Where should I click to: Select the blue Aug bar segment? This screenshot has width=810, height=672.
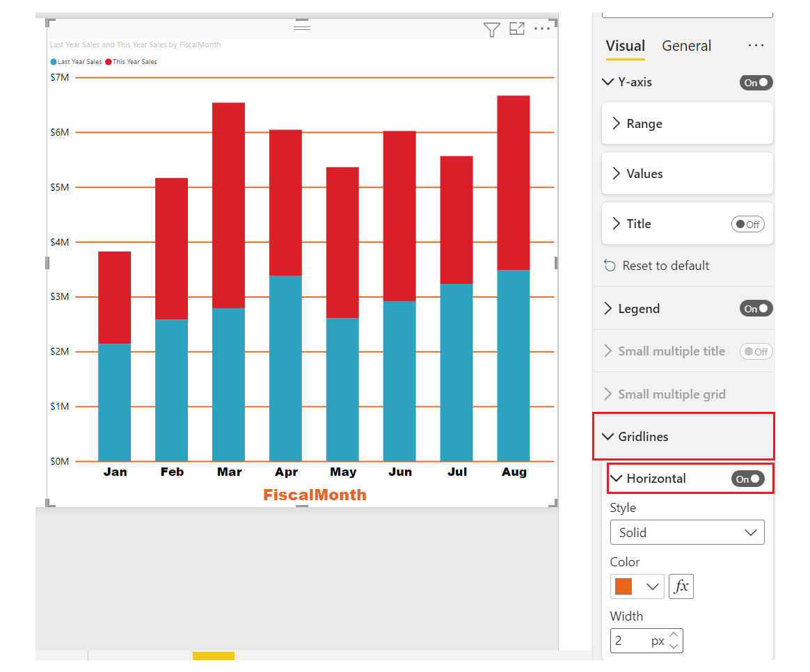tap(514, 366)
